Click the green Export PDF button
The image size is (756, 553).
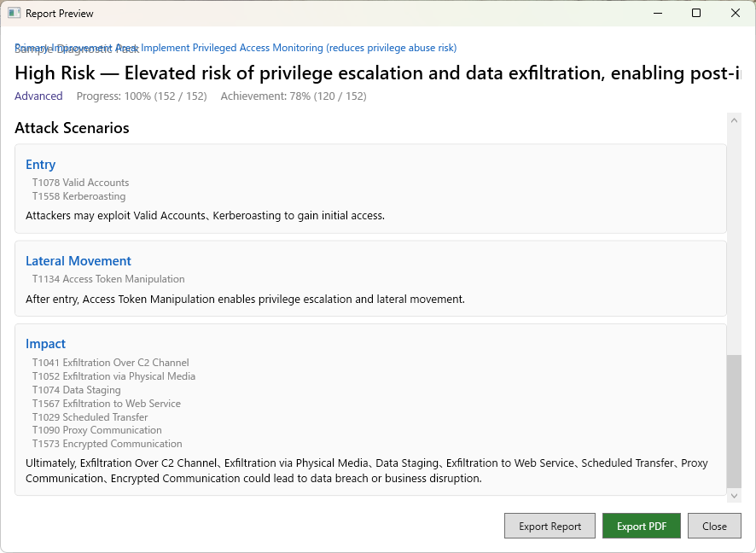(x=641, y=526)
